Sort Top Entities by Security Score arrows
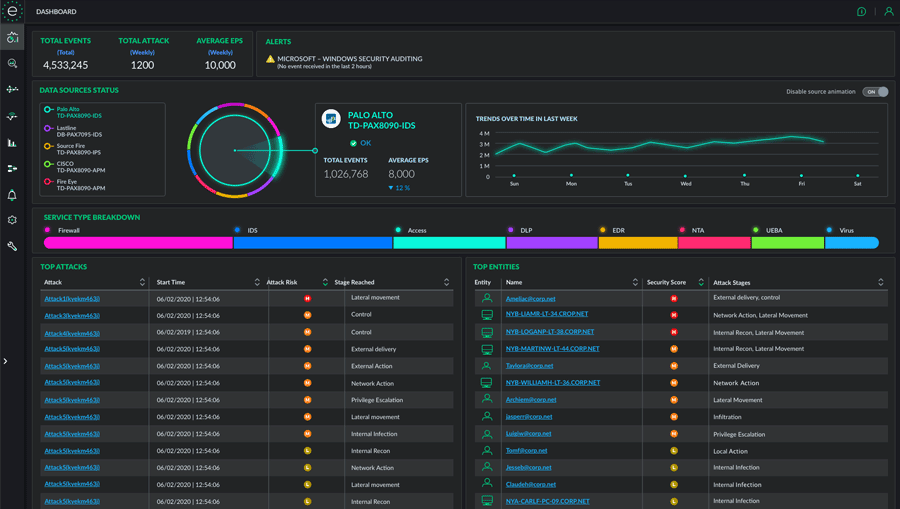The height and width of the screenshot is (509, 900). [x=701, y=283]
